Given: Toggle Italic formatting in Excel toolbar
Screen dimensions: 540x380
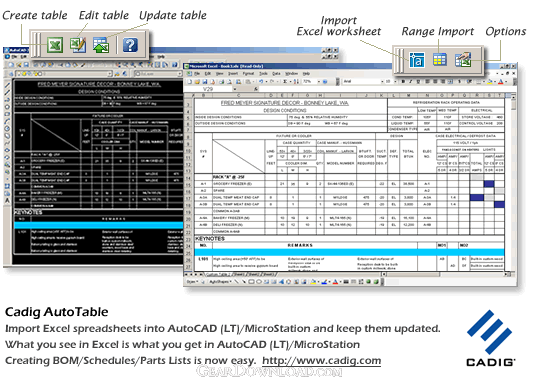Looking at the screenshot, I should (x=411, y=82).
